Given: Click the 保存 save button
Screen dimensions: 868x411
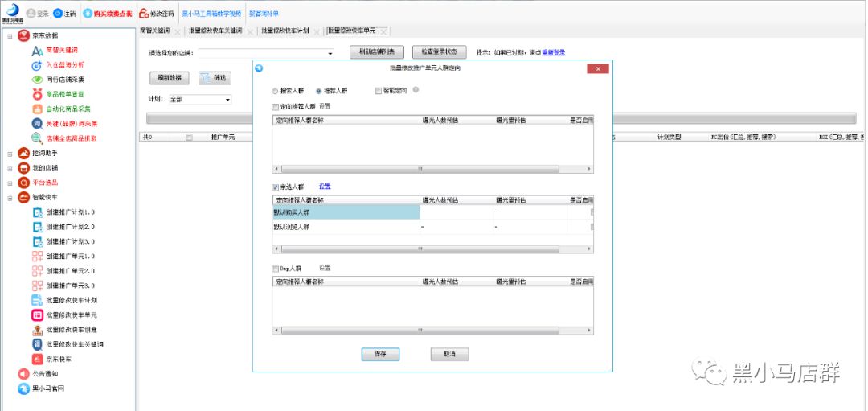Looking at the screenshot, I should pyautogui.click(x=380, y=354).
